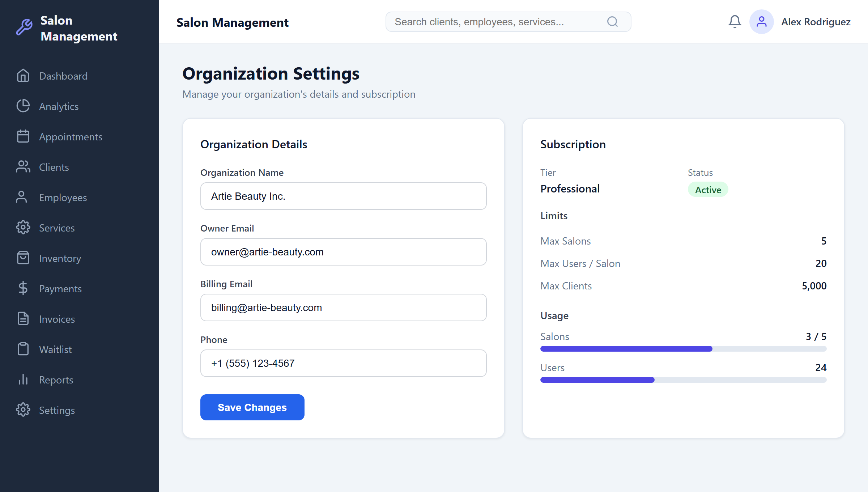
Task: Click the notification bell icon
Action: (735, 22)
